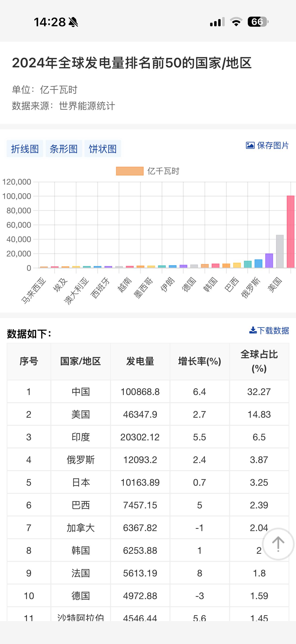Select the 法国 cell in the table
The width and height of the screenshot is (296, 644).
tap(81, 573)
